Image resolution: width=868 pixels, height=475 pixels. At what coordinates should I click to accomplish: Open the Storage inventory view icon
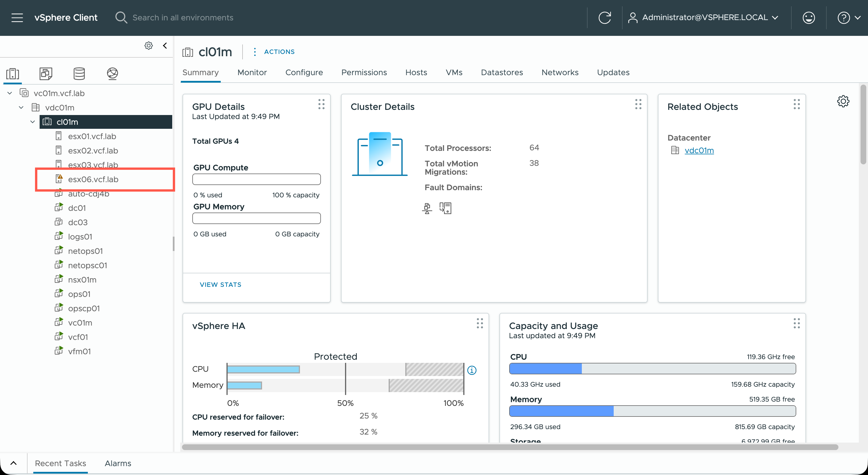(x=79, y=73)
